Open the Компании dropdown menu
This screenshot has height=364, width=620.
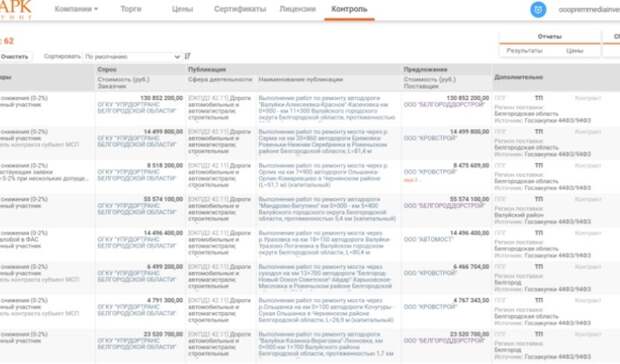76,9
